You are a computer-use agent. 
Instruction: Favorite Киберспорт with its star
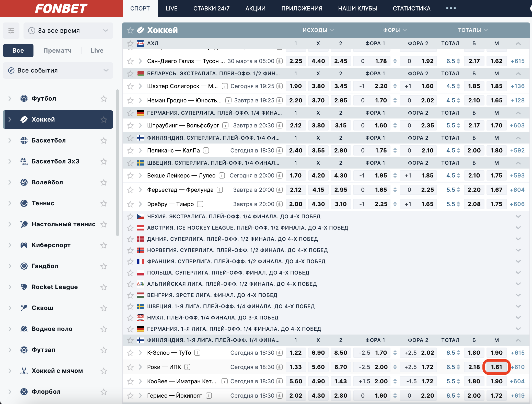coord(104,245)
